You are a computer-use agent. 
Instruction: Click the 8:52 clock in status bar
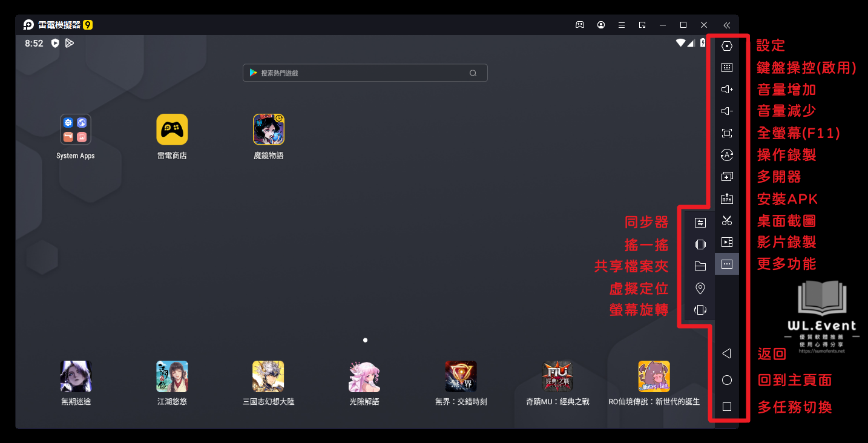pos(34,44)
